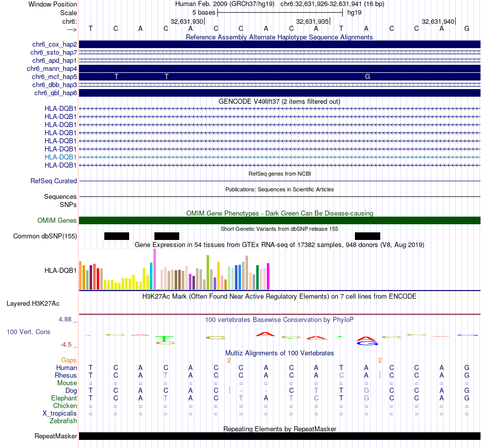
Task: Open the chr6_qbl_hap6 track label
Action: [x=56, y=93]
